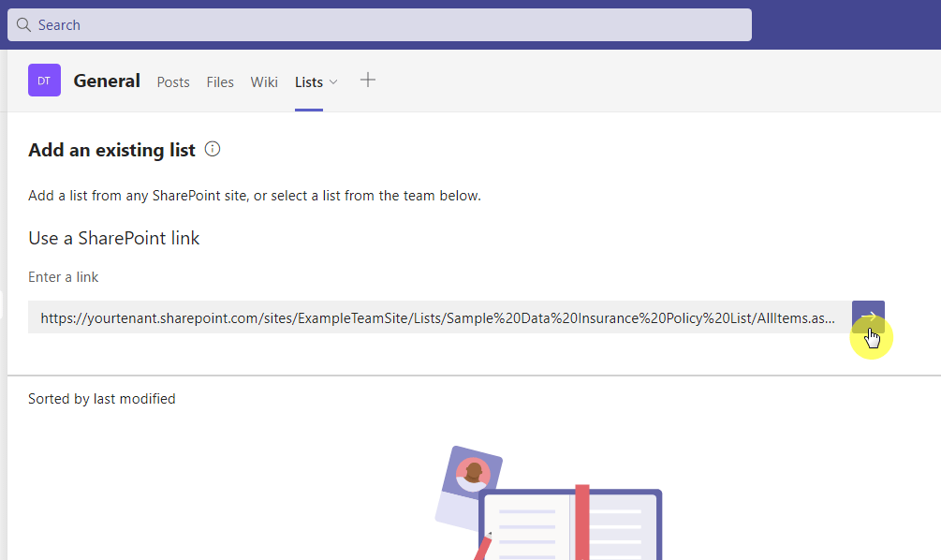941x560 pixels.
Task: Expand the Lists tab dropdown chevron
Action: [333, 82]
